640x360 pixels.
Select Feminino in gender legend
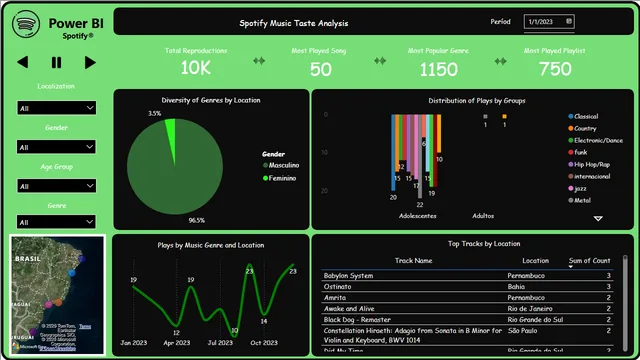tap(280, 178)
